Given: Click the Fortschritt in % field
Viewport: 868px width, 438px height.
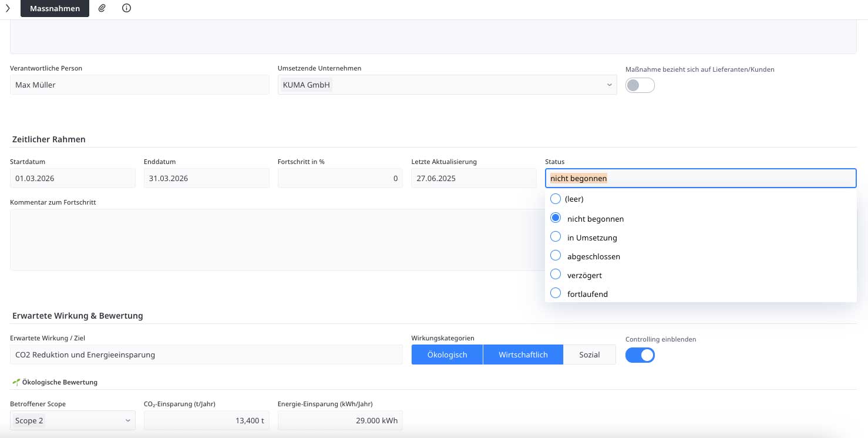Looking at the screenshot, I should (340, 178).
